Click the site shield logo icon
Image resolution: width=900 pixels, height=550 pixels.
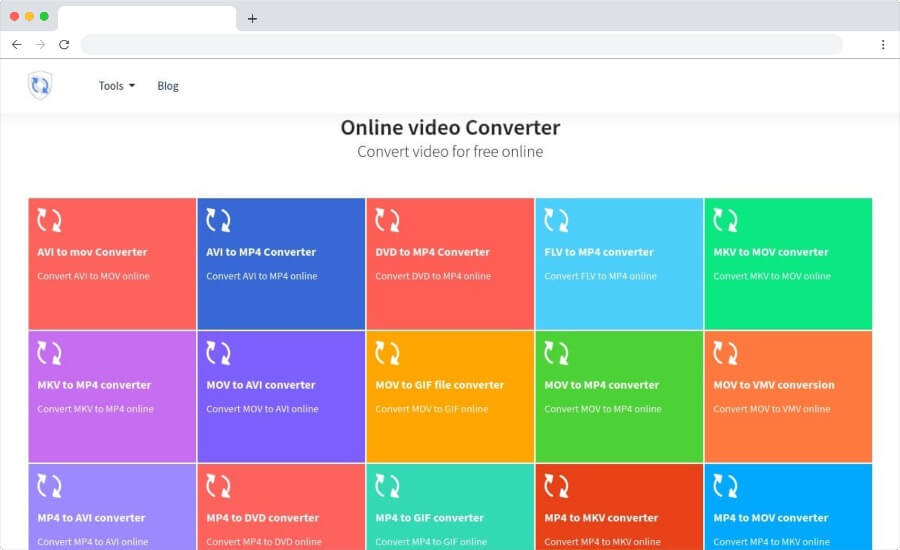[40, 86]
